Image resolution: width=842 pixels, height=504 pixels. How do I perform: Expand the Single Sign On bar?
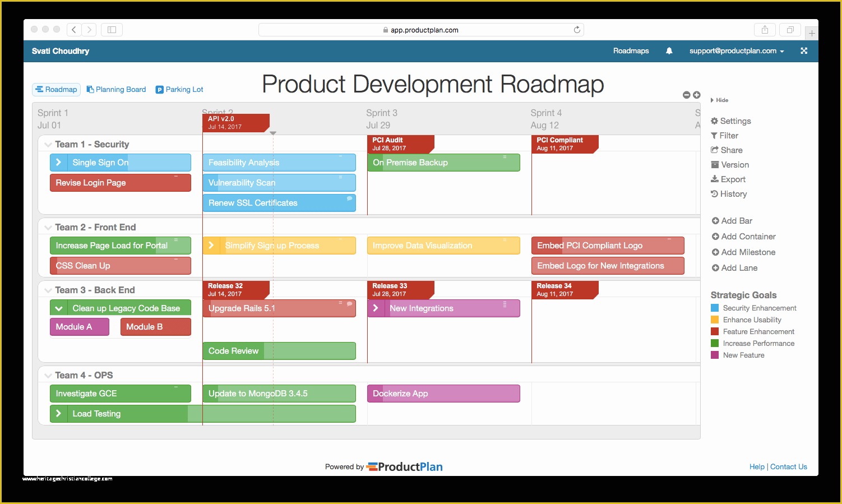58,162
